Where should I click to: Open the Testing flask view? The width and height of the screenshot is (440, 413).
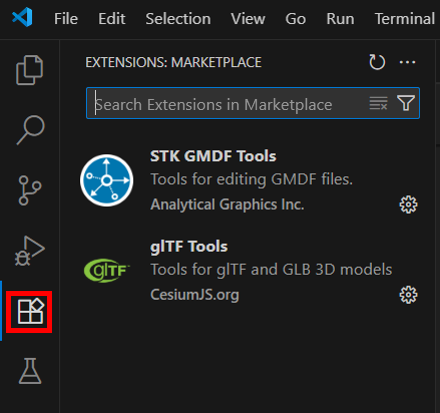(30, 371)
